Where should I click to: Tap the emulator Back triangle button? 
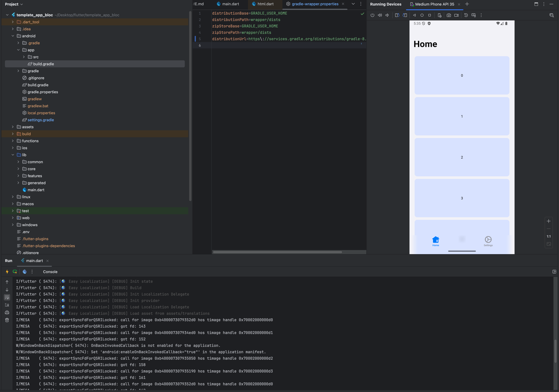[x=414, y=15]
